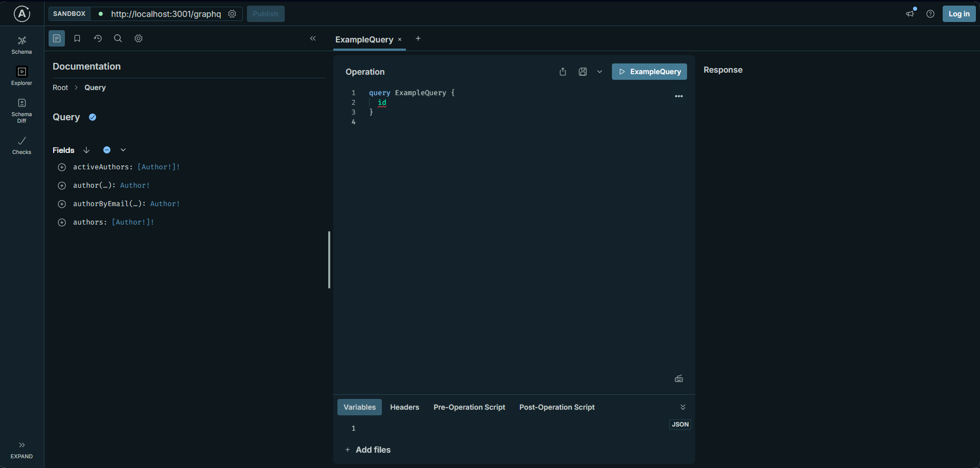980x468 pixels.
Task: Expand the save options dropdown arrow
Action: click(x=599, y=72)
